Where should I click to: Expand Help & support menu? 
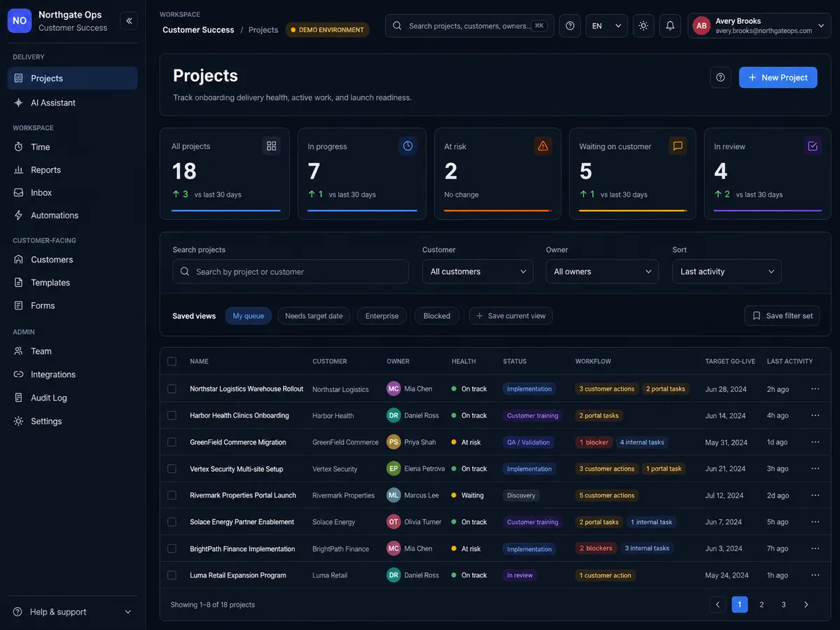[72, 612]
